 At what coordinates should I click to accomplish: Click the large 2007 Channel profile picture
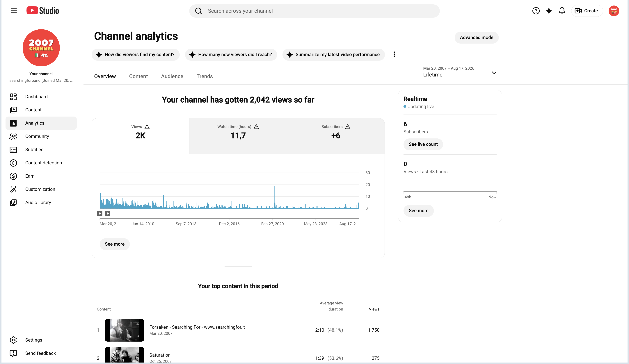tap(41, 48)
